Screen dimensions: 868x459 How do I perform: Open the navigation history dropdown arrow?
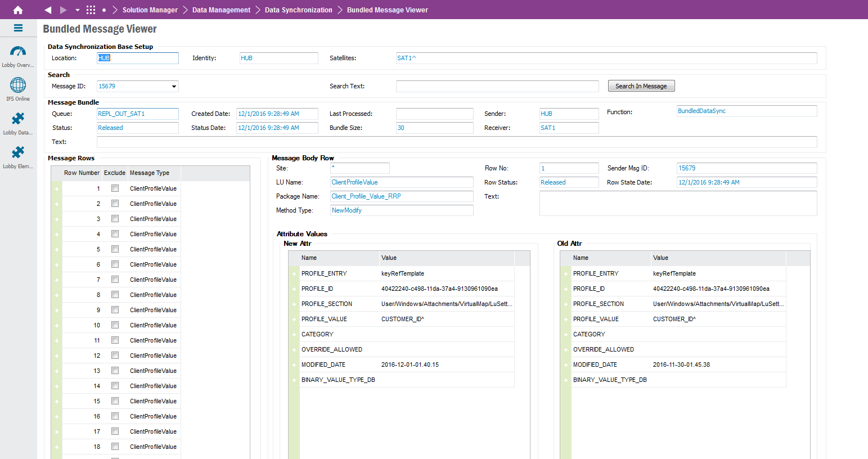pyautogui.click(x=78, y=10)
